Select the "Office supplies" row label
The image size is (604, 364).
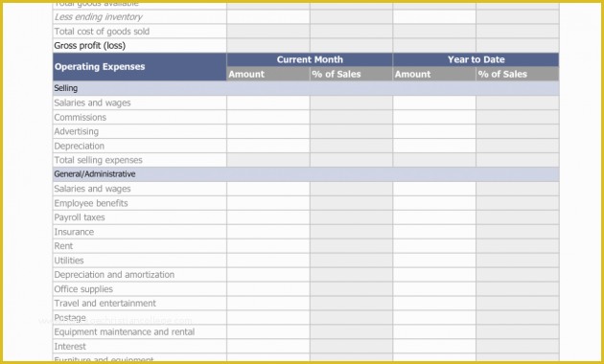[83, 289]
